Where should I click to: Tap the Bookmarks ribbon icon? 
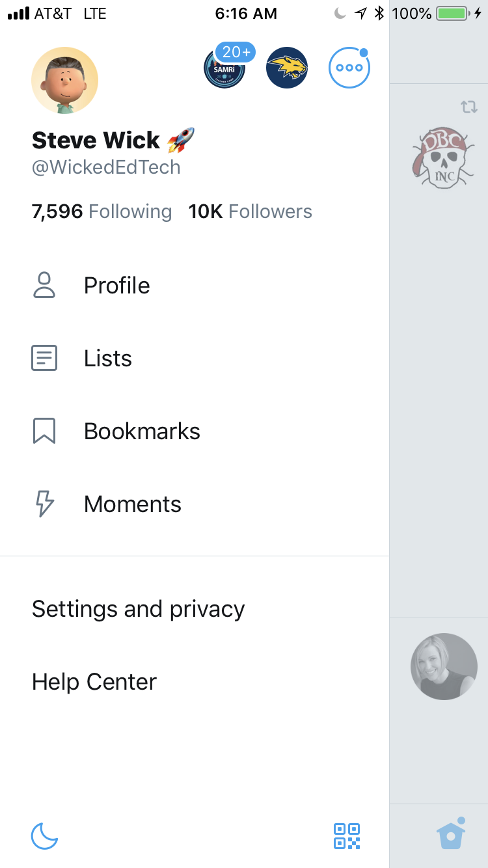pyautogui.click(x=44, y=431)
